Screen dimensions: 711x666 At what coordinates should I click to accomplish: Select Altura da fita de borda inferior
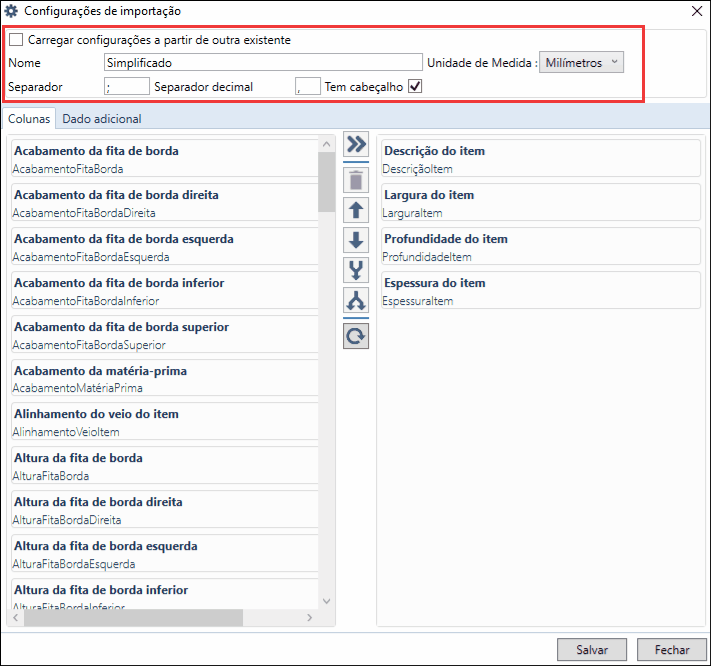click(165, 594)
